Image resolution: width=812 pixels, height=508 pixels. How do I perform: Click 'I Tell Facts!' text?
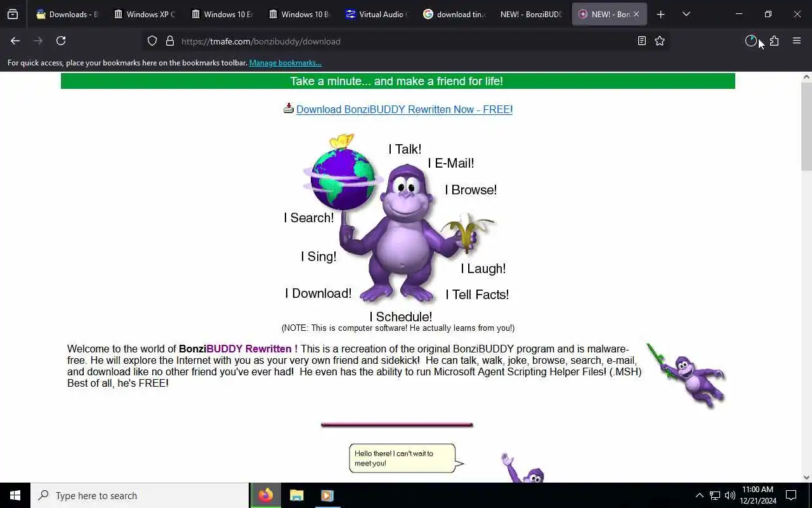477,295
